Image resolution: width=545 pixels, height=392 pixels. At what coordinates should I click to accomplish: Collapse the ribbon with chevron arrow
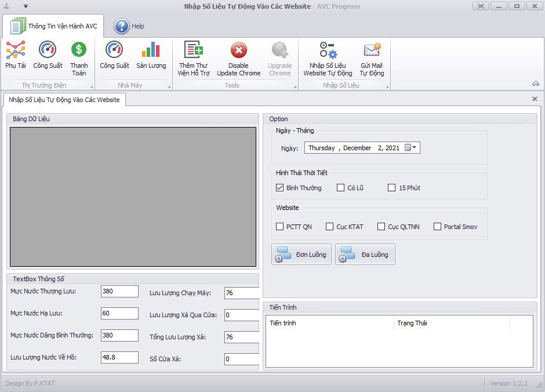[x=535, y=84]
